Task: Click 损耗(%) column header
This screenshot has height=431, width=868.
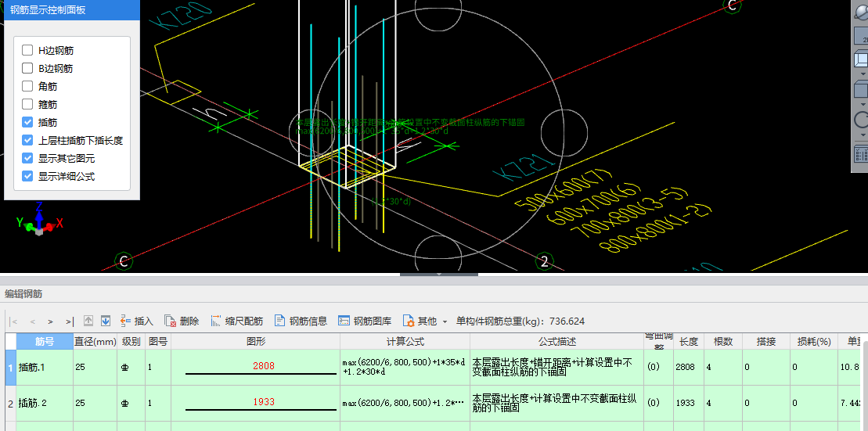Action: 814,341
